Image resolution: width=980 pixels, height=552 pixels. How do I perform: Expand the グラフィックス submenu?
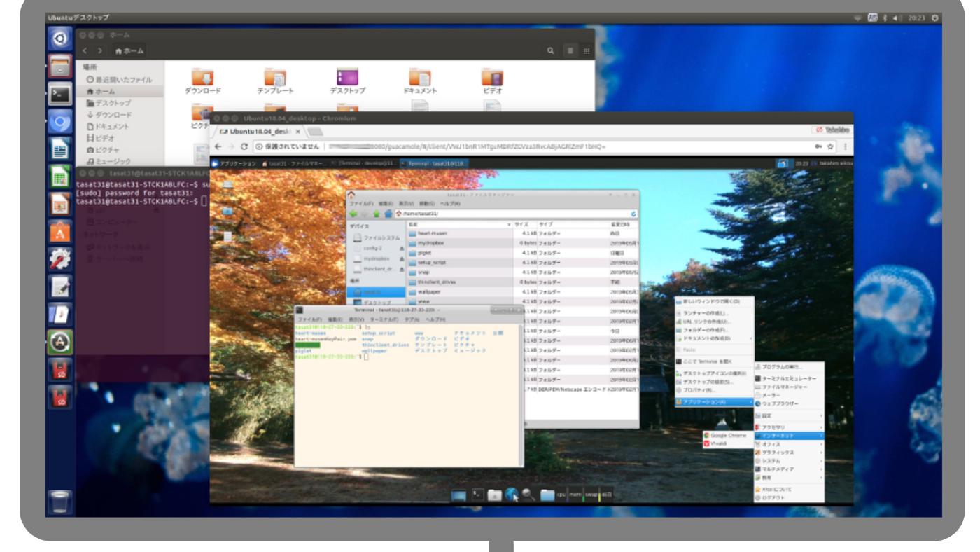pos(789,453)
